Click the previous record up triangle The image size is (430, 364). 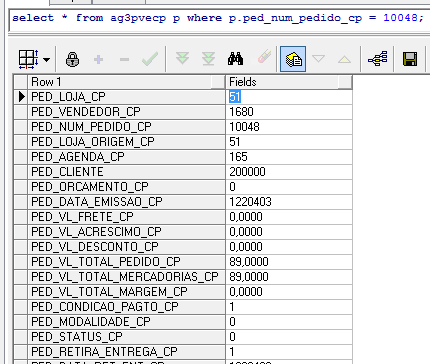point(344,60)
